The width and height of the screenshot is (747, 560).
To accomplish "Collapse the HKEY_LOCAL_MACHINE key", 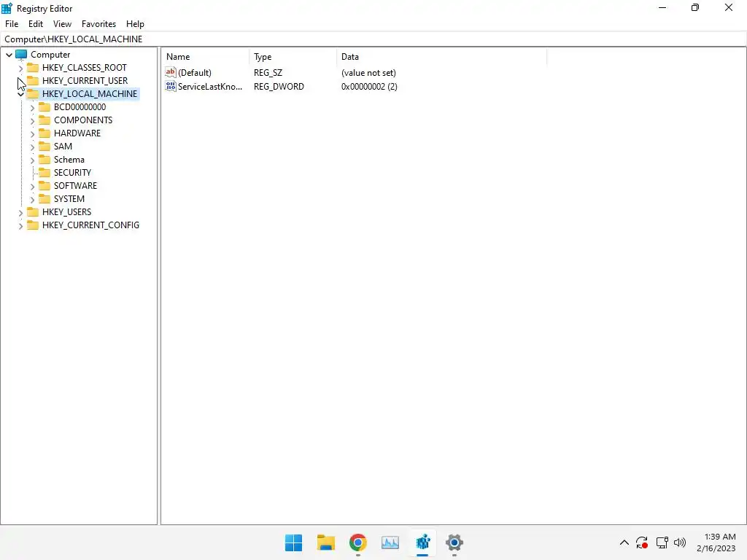I will [x=20, y=94].
